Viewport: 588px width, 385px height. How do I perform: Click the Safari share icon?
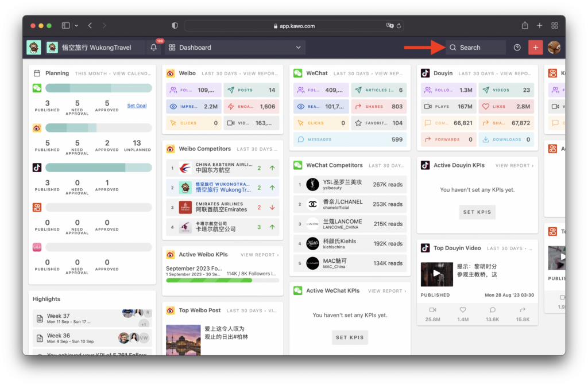pyautogui.click(x=525, y=25)
